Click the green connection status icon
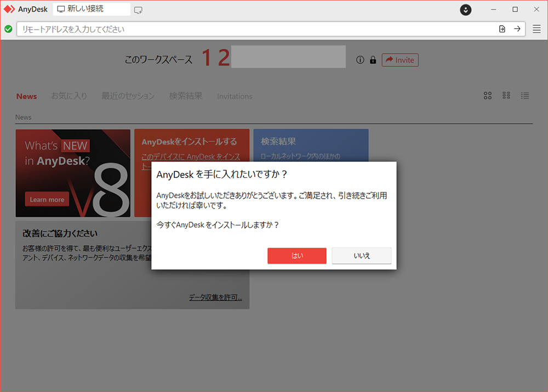Screen dimensions: 548x392 8,29
